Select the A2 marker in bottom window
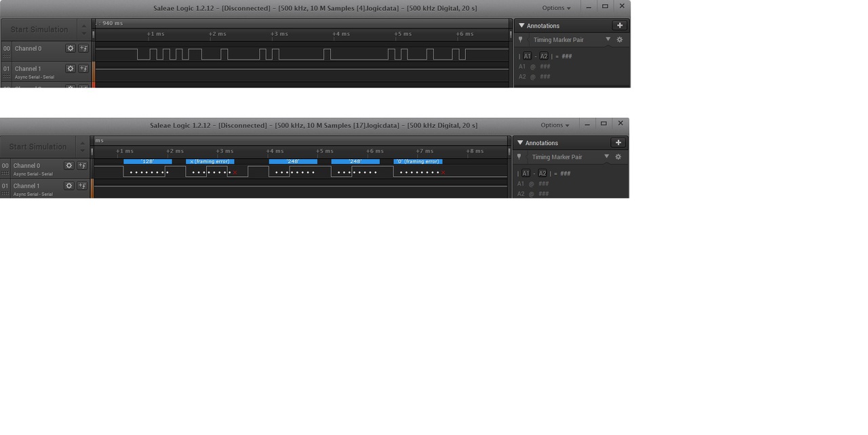This screenshot has width=868, height=435. coord(542,173)
